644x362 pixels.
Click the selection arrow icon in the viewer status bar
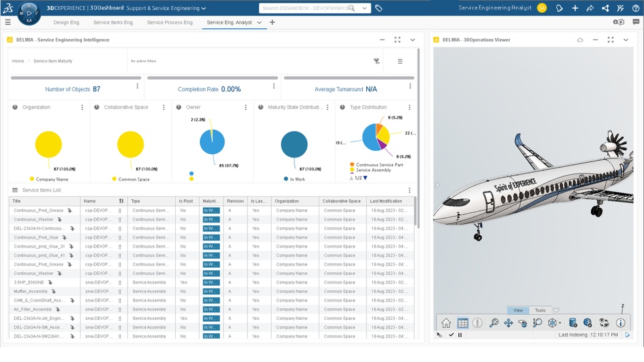[x=439, y=335]
